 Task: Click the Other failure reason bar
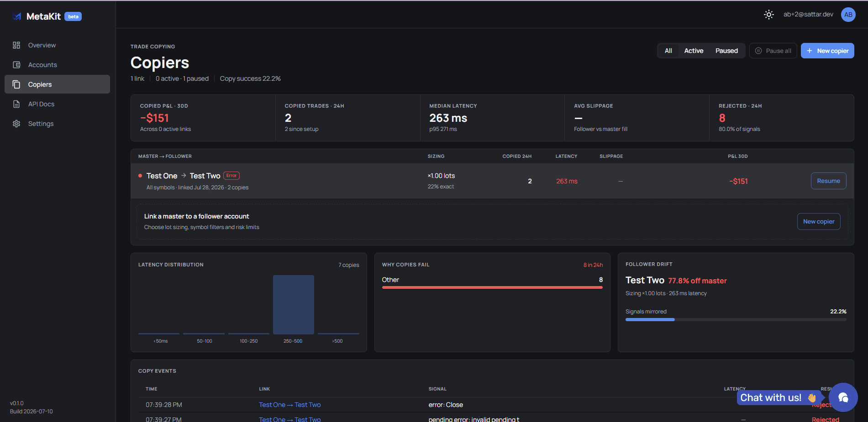click(492, 287)
